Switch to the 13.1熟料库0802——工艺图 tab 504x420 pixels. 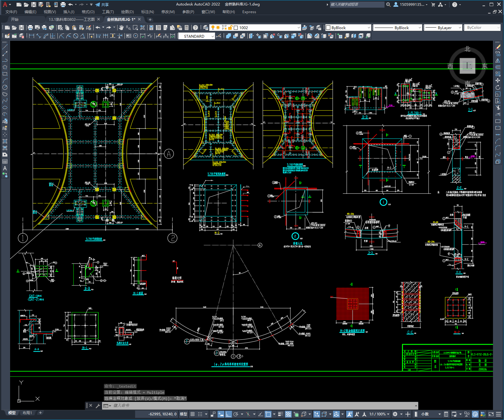click(x=72, y=19)
